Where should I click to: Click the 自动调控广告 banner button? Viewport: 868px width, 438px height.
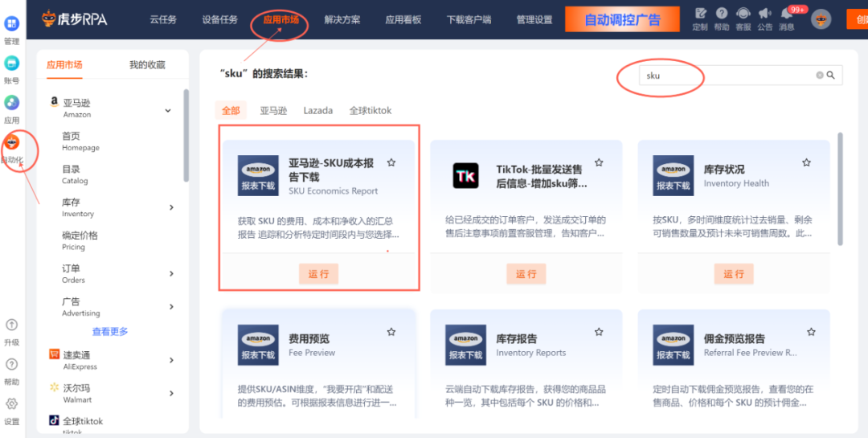click(x=622, y=20)
